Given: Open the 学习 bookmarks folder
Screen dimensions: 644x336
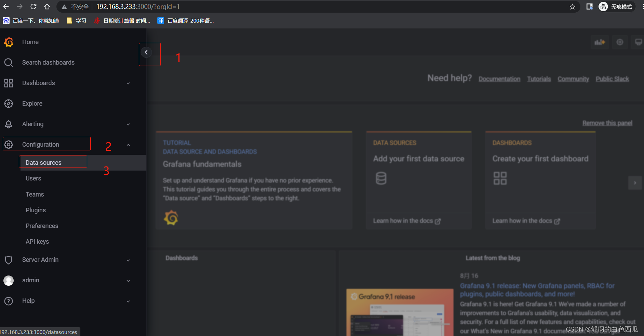Looking at the screenshot, I should pos(76,21).
